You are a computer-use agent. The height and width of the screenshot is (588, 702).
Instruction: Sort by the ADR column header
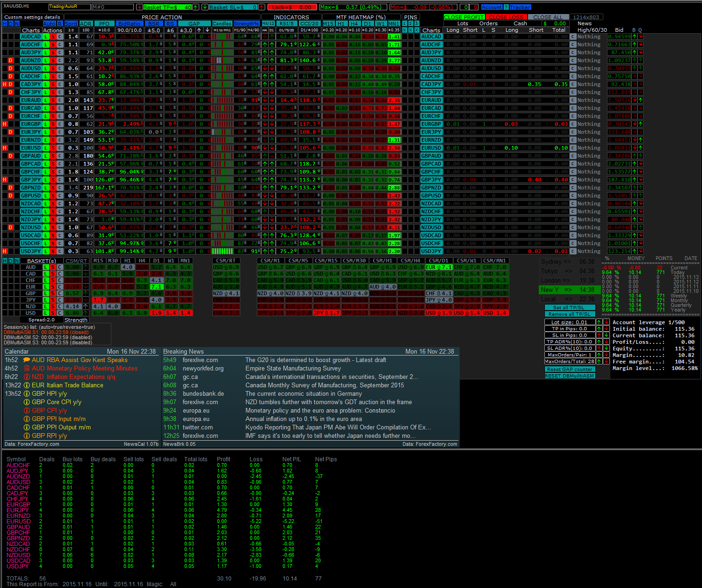tap(86, 23)
